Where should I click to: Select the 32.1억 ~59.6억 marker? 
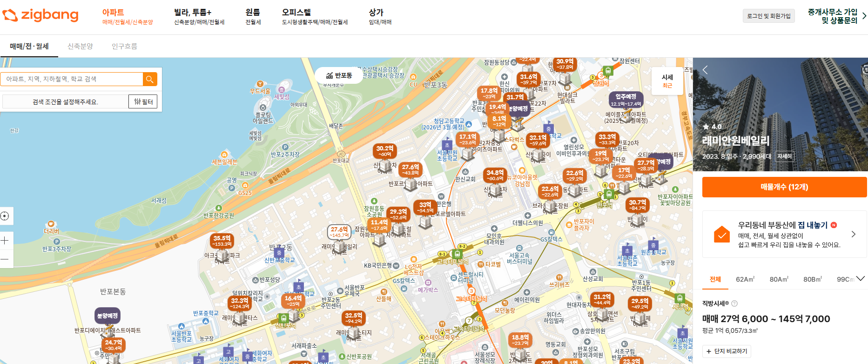(x=538, y=140)
